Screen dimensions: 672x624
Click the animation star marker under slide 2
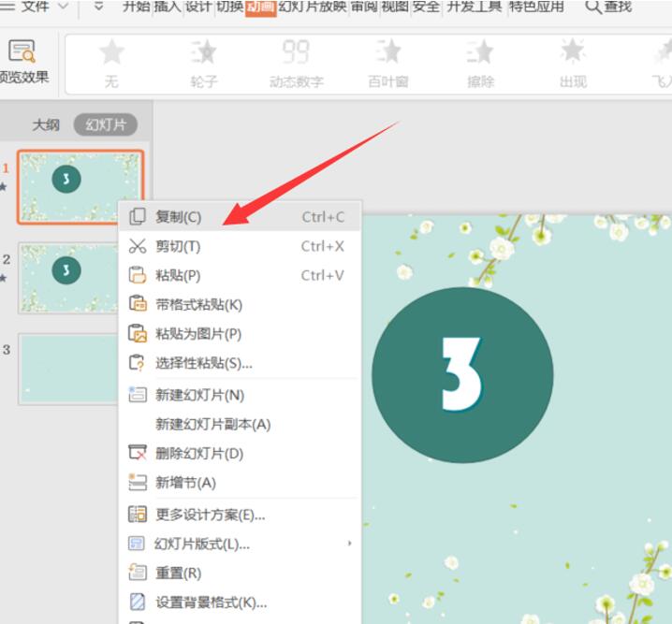[x=4, y=279]
